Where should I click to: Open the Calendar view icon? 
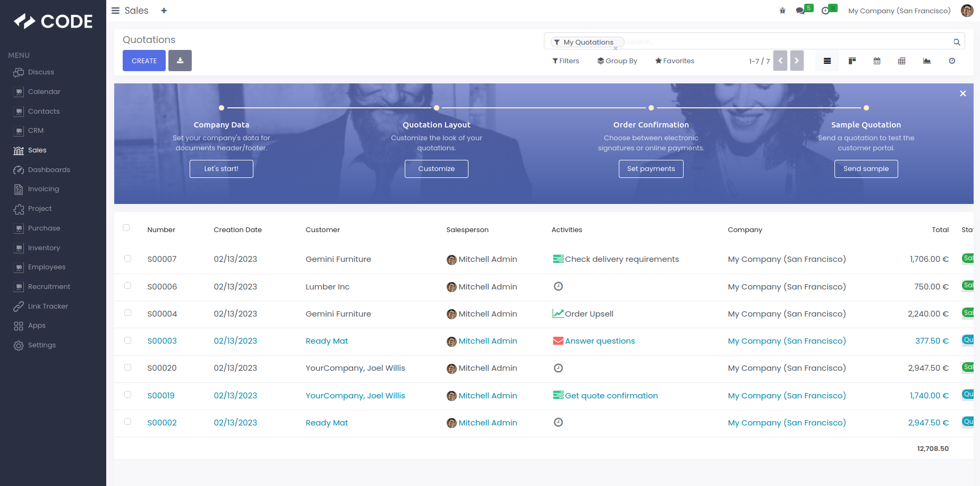click(x=877, y=61)
